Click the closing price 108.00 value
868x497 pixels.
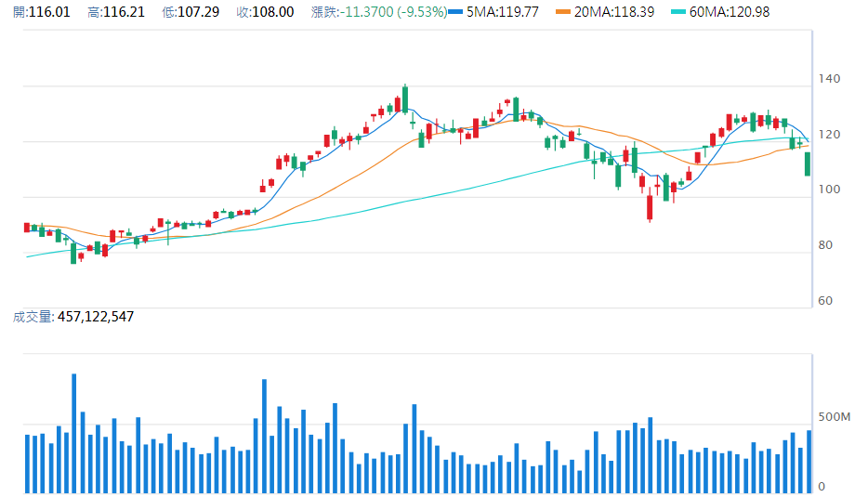(x=272, y=12)
